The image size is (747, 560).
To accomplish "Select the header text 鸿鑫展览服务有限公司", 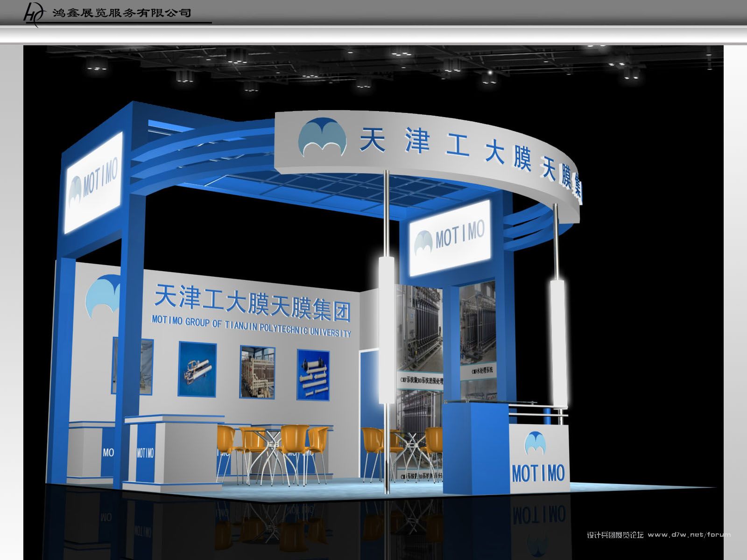I will pos(121,13).
